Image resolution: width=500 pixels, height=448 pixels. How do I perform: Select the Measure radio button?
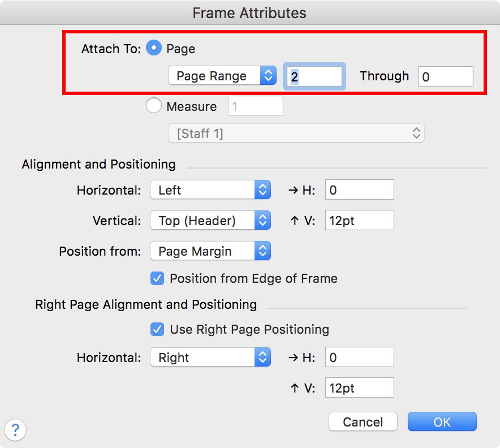[x=154, y=106]
